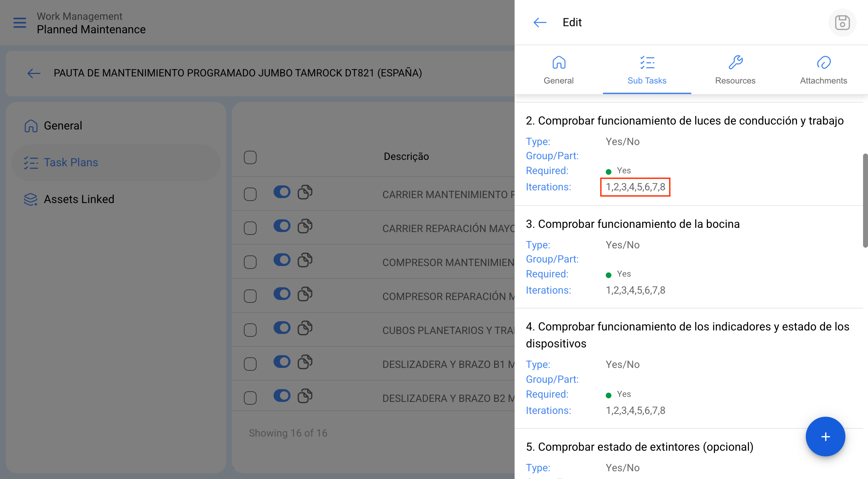Toggle the CARRIER REPARACIÓN MAYOR active switch

[282, 226]
